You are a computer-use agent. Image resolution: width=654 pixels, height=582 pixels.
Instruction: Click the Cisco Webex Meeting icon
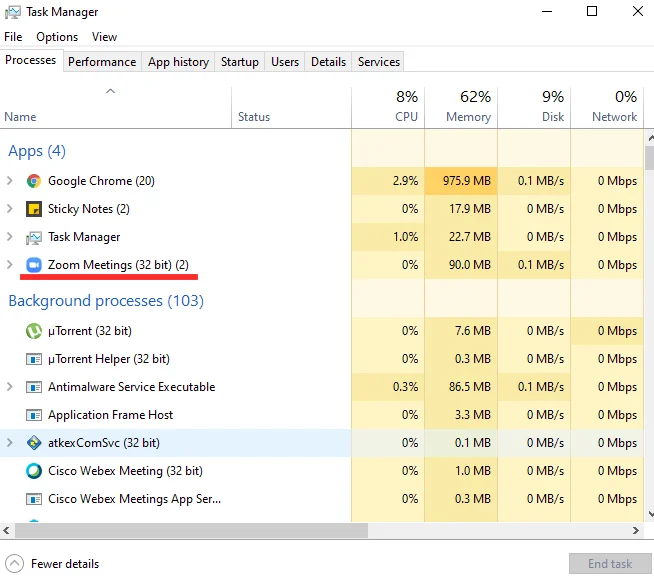coord(34,471)
